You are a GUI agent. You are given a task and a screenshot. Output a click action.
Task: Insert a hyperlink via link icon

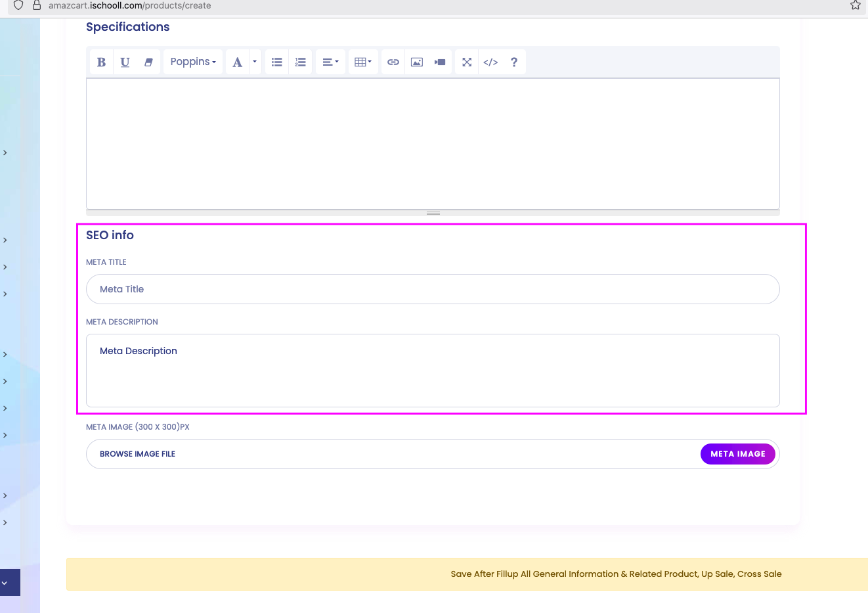(x=393, y=62)
